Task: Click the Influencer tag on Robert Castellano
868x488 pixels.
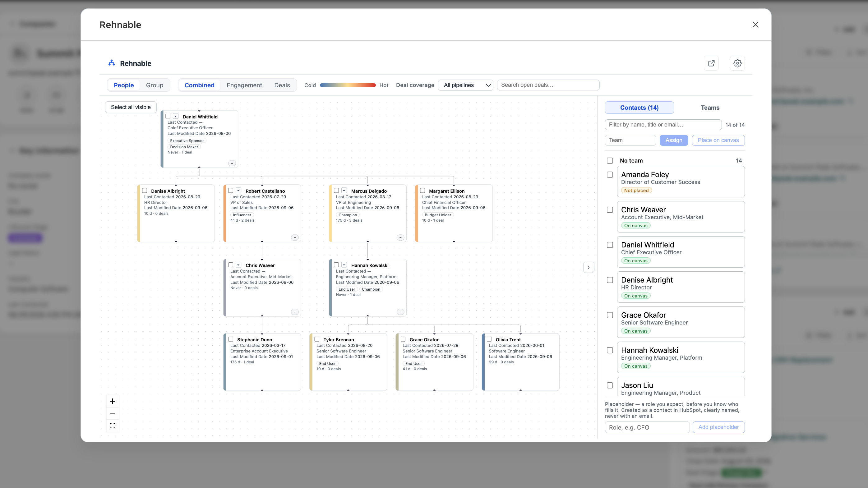Action: tap(242, 215)
